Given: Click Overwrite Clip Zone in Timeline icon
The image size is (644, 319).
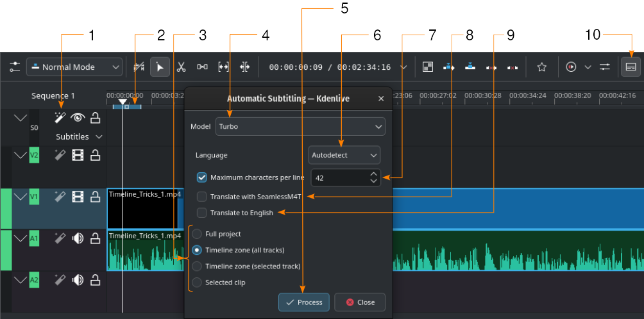Looking at the screenshot, I should click(470, 67).
